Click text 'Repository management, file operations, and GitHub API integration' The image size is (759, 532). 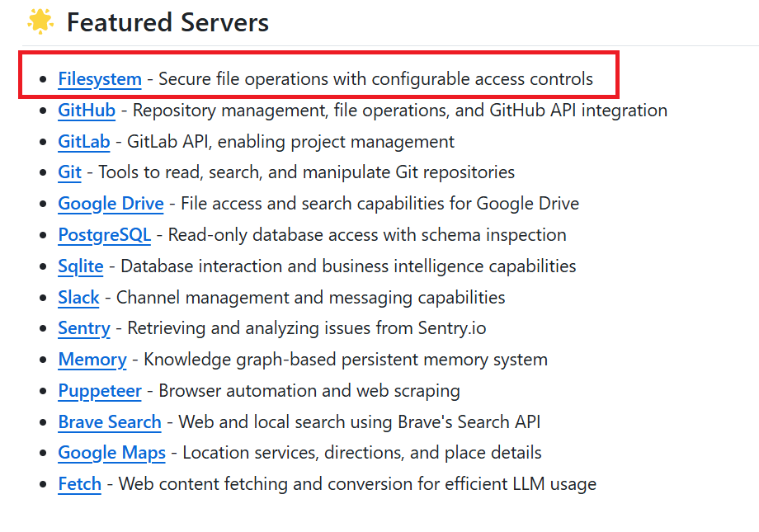click(400, 111)
